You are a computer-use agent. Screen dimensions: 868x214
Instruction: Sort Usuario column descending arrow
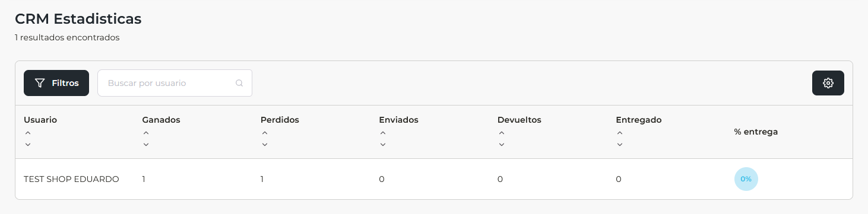coord(27,144)
